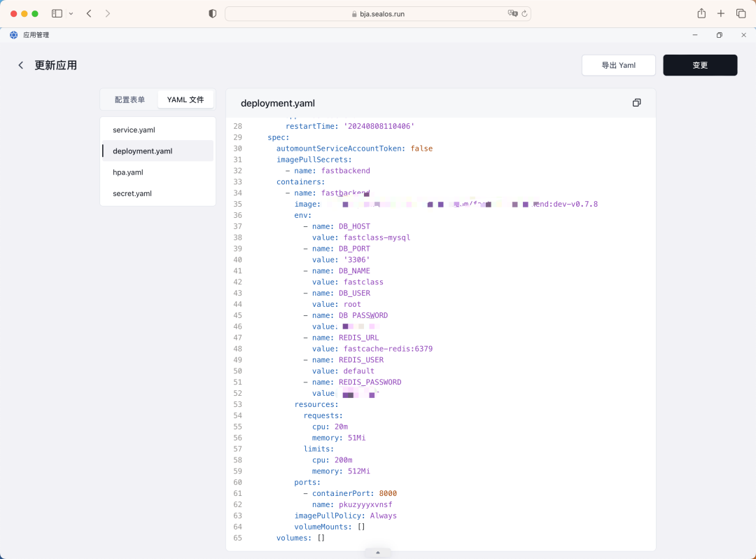Toggle the Safari sidebar icon

click(57, 13)
